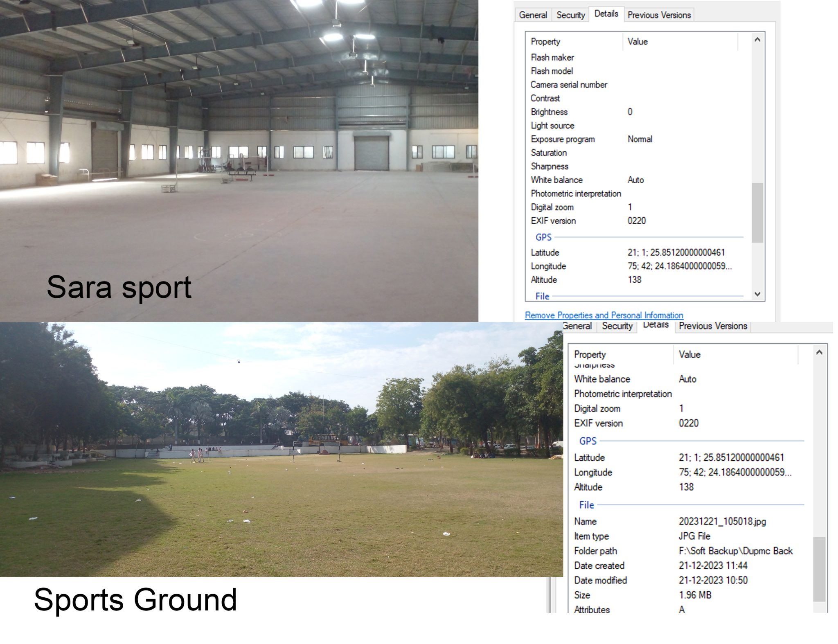Open Previous Versions tab in lower dialog
The width and height of the screenshot is (838, 644).
[x=713, y=326]
